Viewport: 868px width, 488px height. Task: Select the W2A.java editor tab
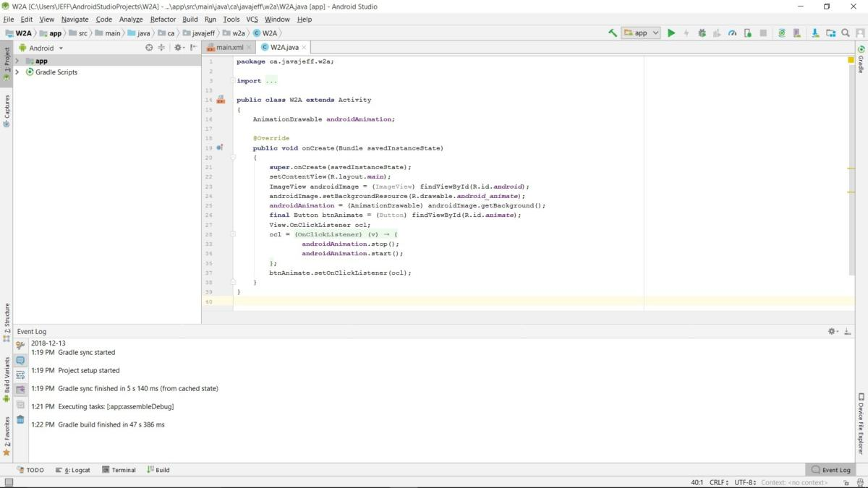click(284, 48)
